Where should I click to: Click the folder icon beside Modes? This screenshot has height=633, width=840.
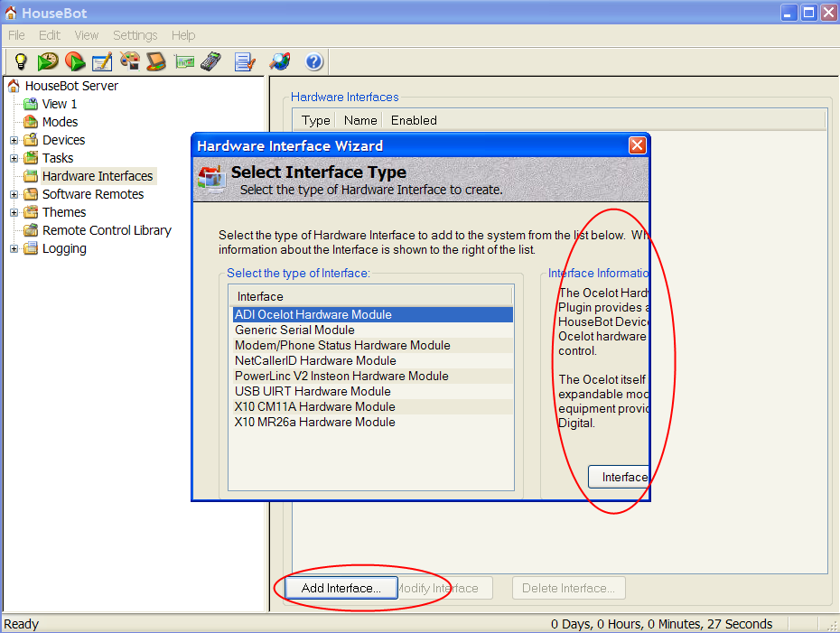31,122
